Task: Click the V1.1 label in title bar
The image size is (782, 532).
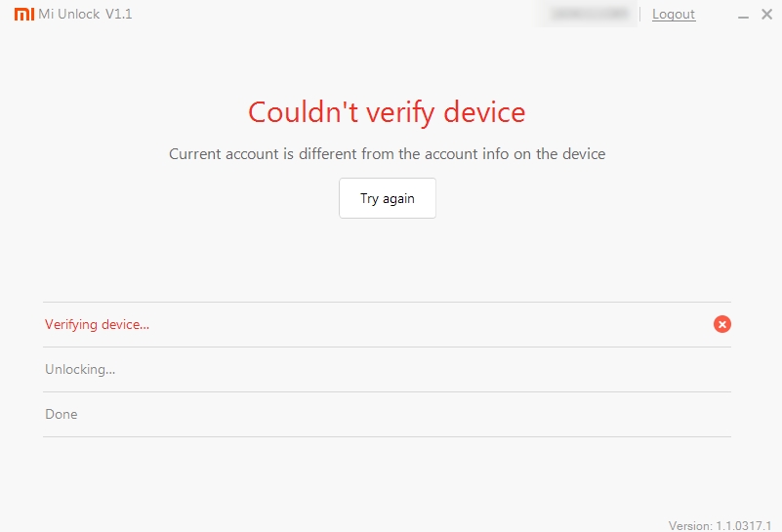Action: (118, 14)
